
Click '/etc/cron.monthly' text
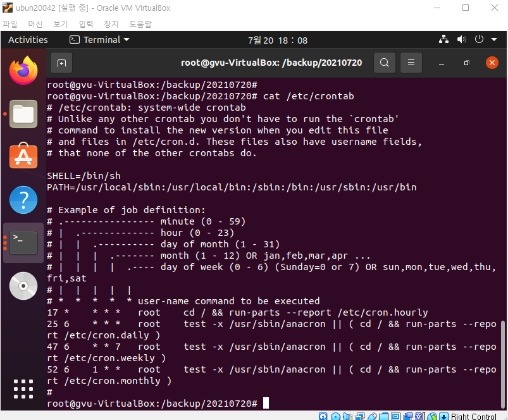113,381
